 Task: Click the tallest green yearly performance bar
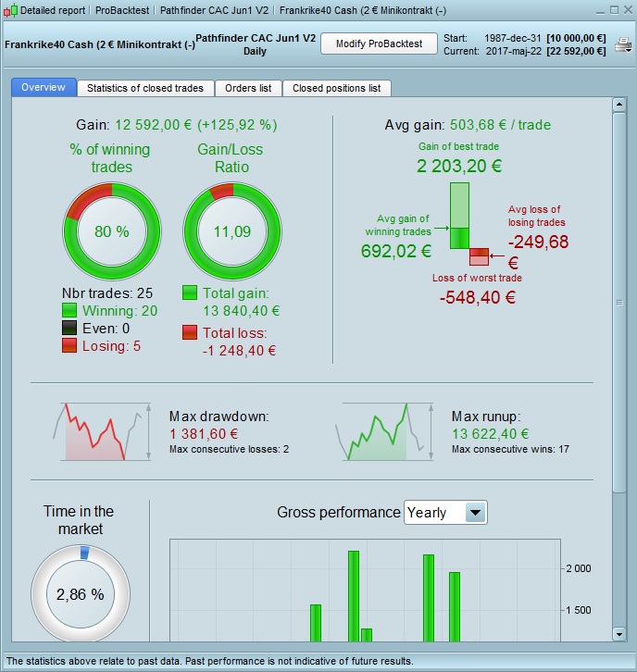(x=354, y=596)
